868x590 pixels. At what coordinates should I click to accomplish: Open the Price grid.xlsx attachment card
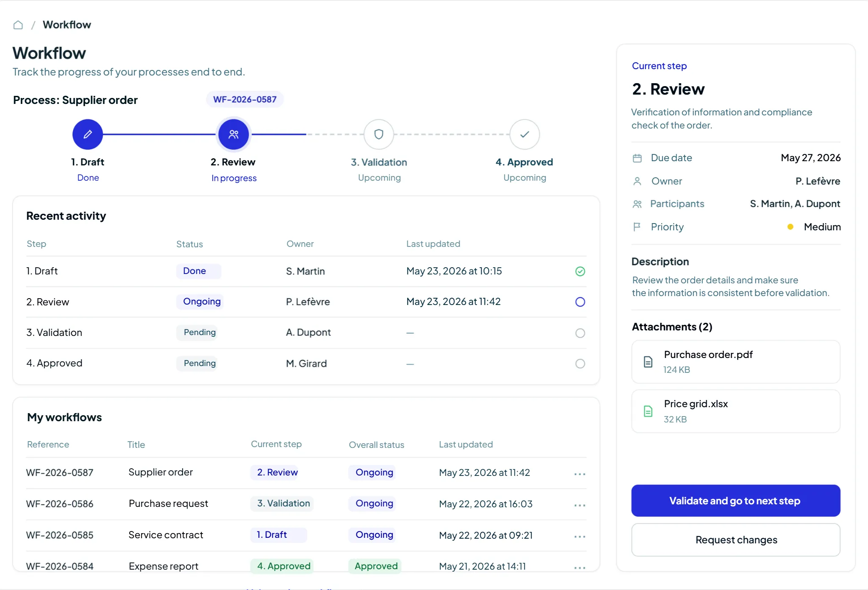point(736,411)
